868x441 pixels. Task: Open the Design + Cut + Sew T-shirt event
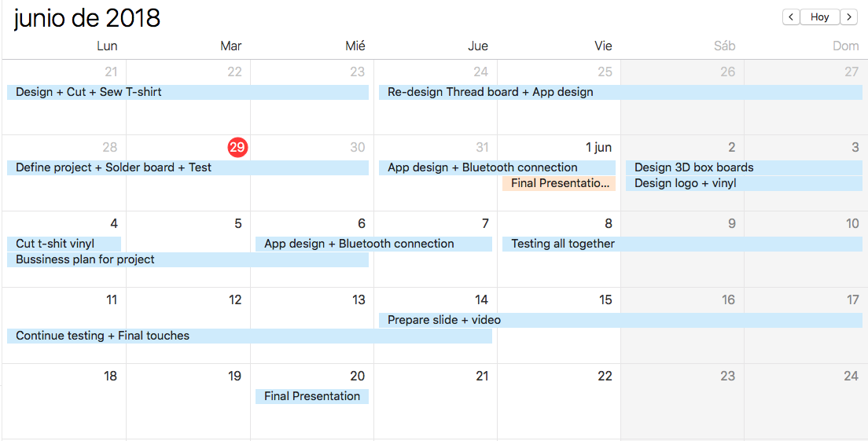pyautogui.click(x=188, y=93)
